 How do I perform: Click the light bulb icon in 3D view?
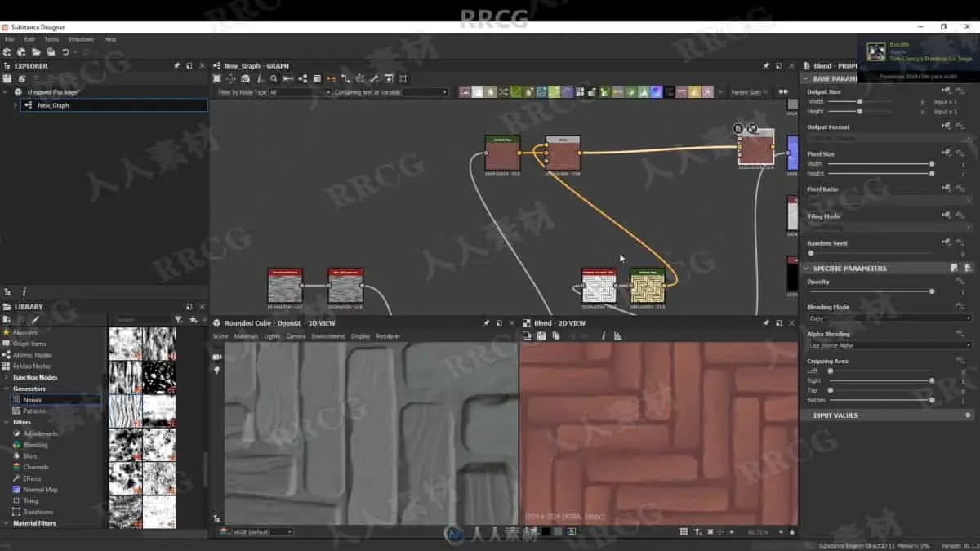point(217,370)
